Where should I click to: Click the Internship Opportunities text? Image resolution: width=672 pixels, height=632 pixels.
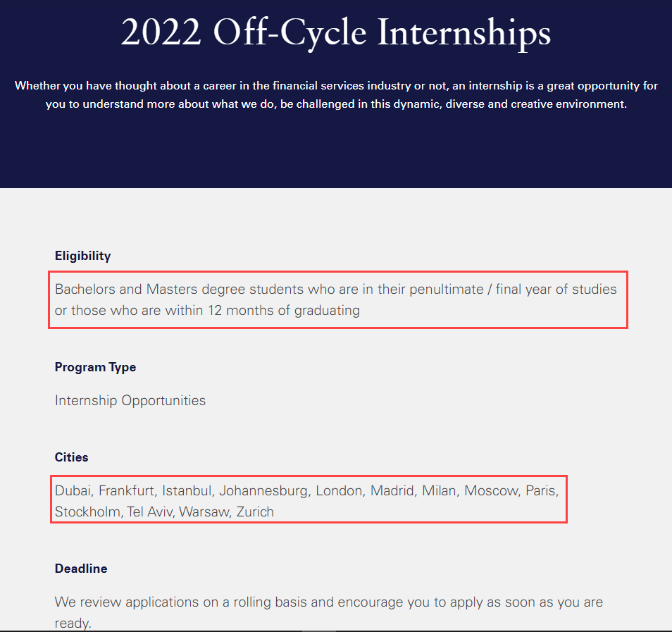click(130, 400)
